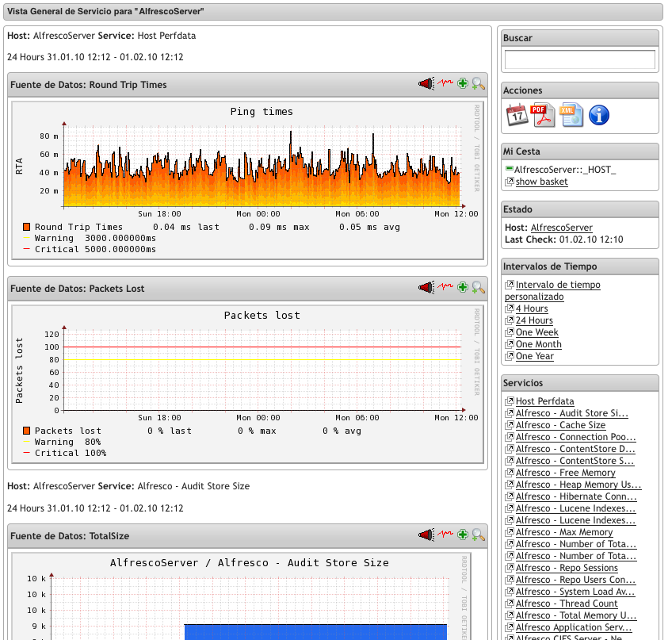672x640 pixels.
Task: Open Alfresco - Repo Users Con... service
Action: (x=575, y=580)
